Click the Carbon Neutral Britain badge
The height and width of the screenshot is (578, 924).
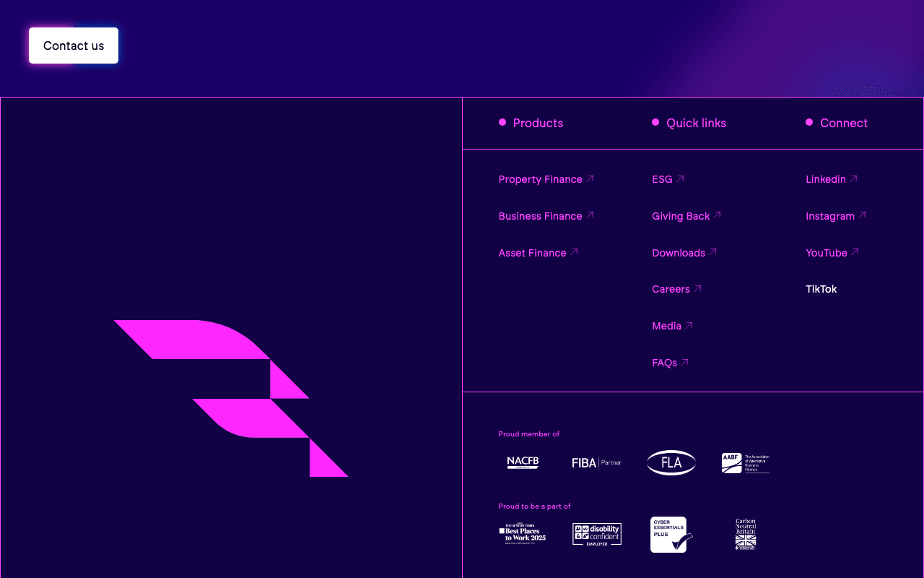point(745,535)
